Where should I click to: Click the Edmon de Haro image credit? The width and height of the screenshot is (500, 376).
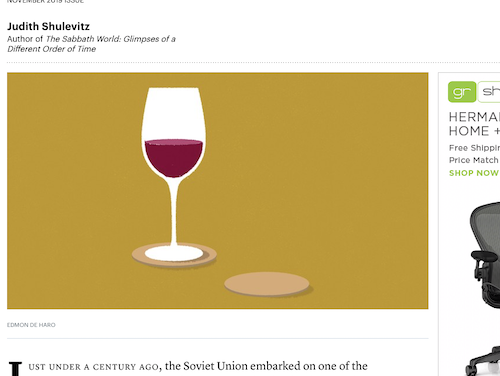[31, 325]
